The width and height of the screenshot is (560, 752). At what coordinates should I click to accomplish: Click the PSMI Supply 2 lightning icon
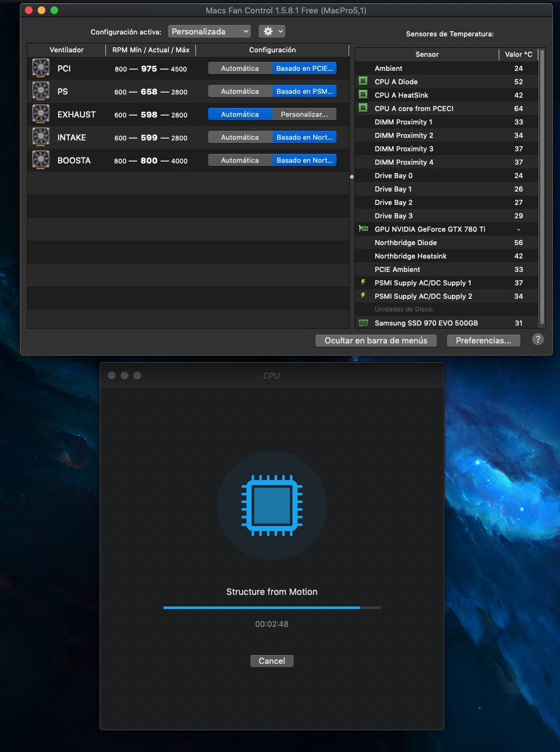pos(363,296)
